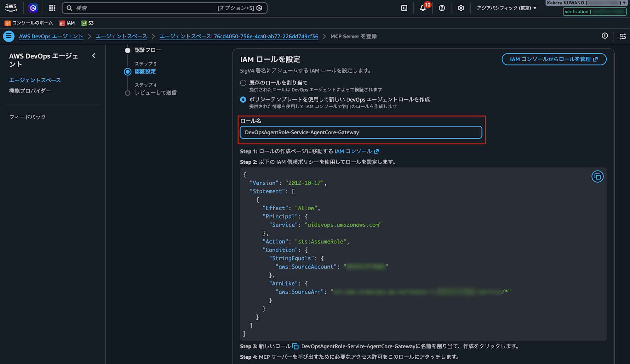Screen dimensions: 630x364
Task: Click the IAM コンソールからロールを管理 button
Action: point(554,59)
